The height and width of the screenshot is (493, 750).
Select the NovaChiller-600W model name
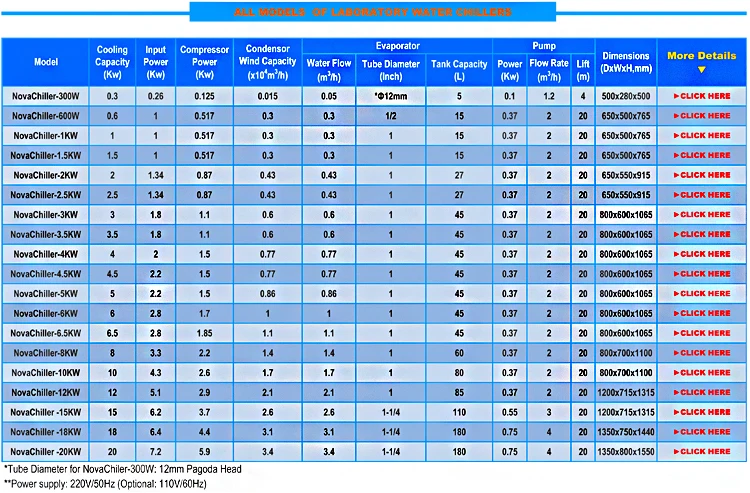point(46,116)
